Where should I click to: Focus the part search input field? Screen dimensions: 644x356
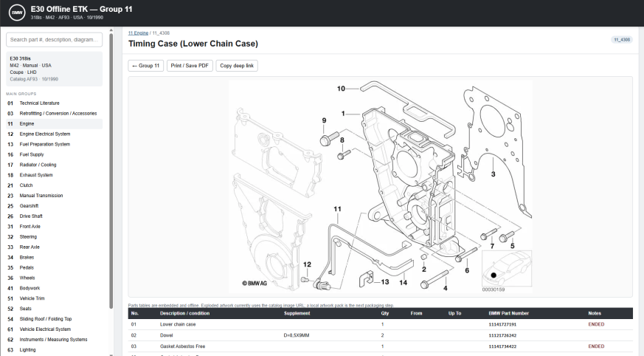54,40
